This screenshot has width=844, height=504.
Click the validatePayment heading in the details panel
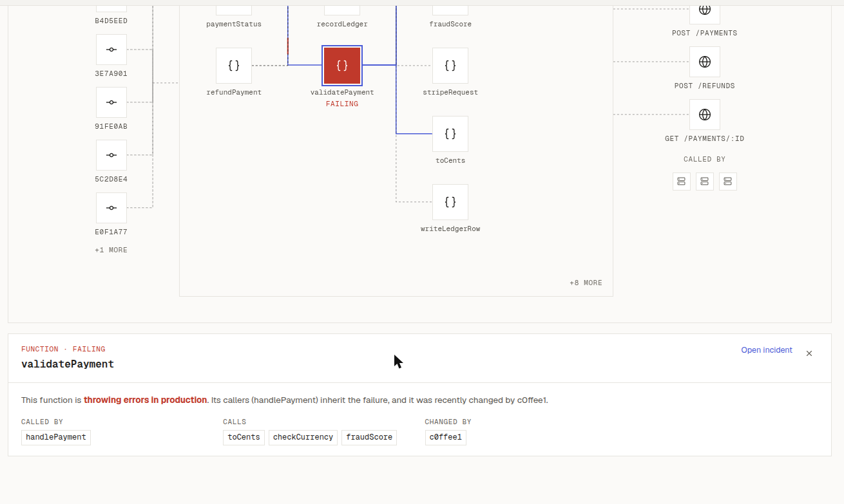point(68,364)
